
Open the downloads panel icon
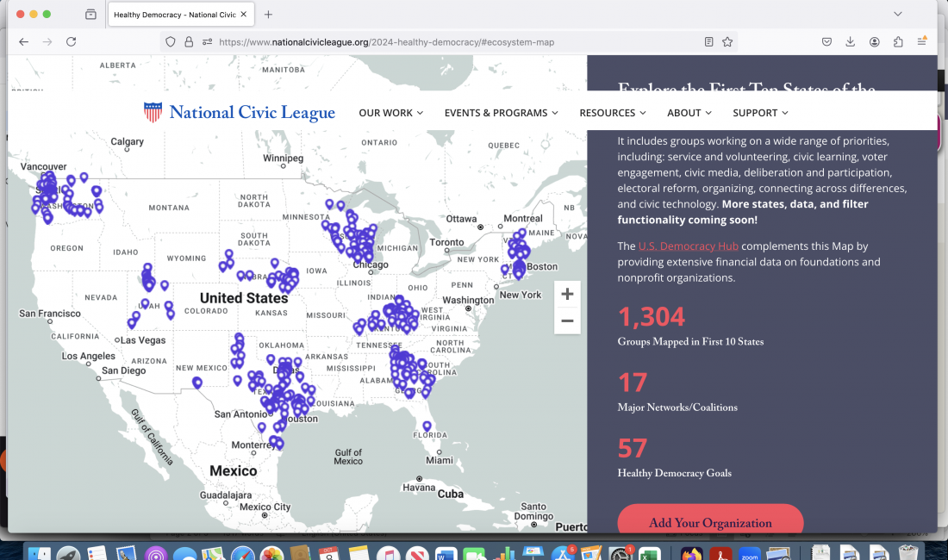[850, 41]
